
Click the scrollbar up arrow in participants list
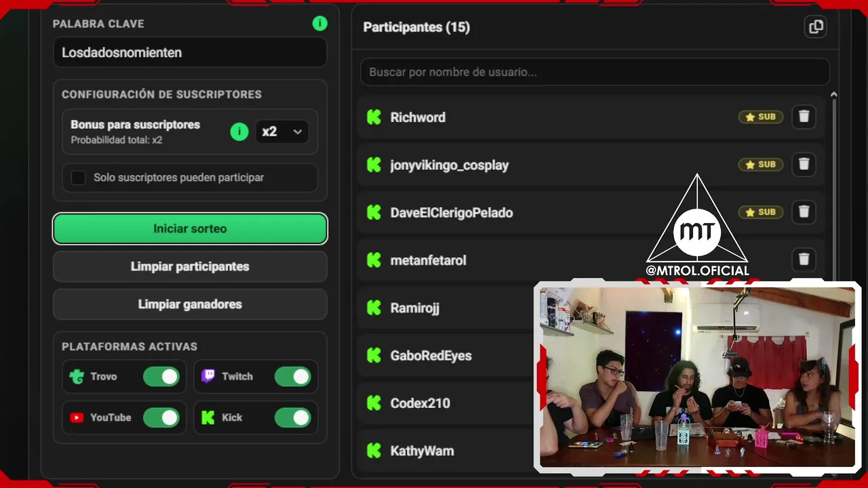(x=834, y=96)
